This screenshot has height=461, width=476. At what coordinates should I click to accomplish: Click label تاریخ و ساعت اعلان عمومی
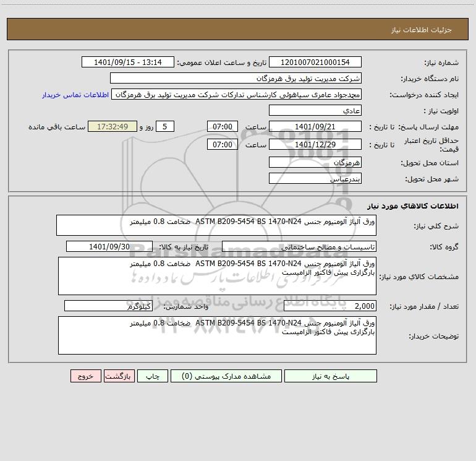tap(221, 62)
